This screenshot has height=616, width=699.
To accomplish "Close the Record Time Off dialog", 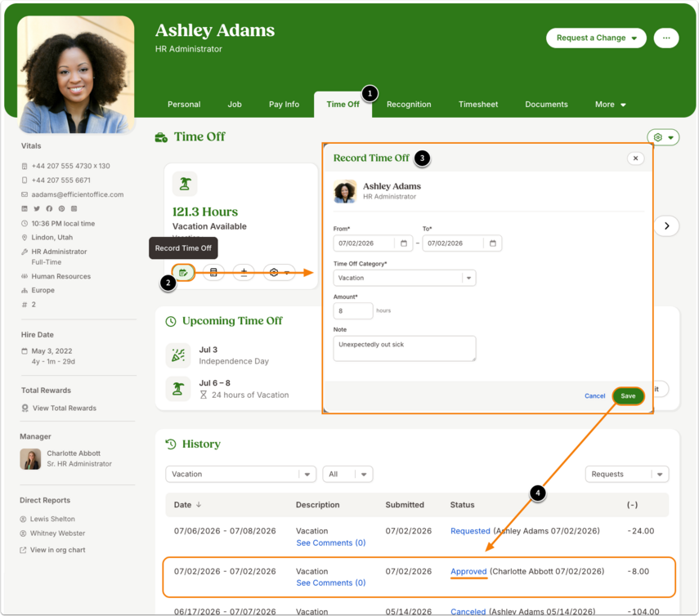I will click(635, 158).
